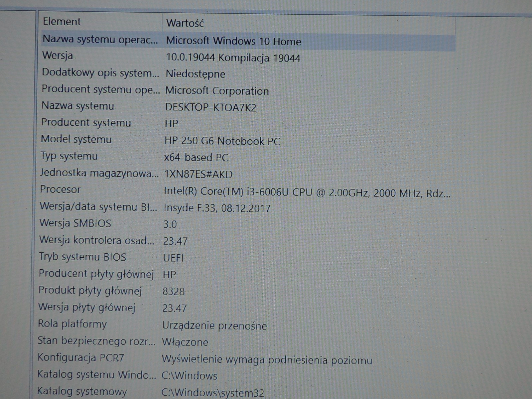The width and height of the screenshot is (532, 399).
Task: Select the Nazwa systemu operacyjnego row
Action: 100,40
